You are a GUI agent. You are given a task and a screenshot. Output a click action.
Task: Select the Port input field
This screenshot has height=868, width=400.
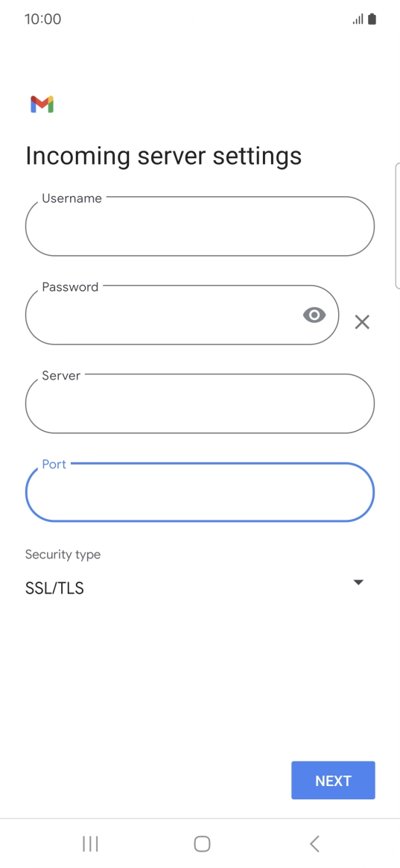pos(200,492)
